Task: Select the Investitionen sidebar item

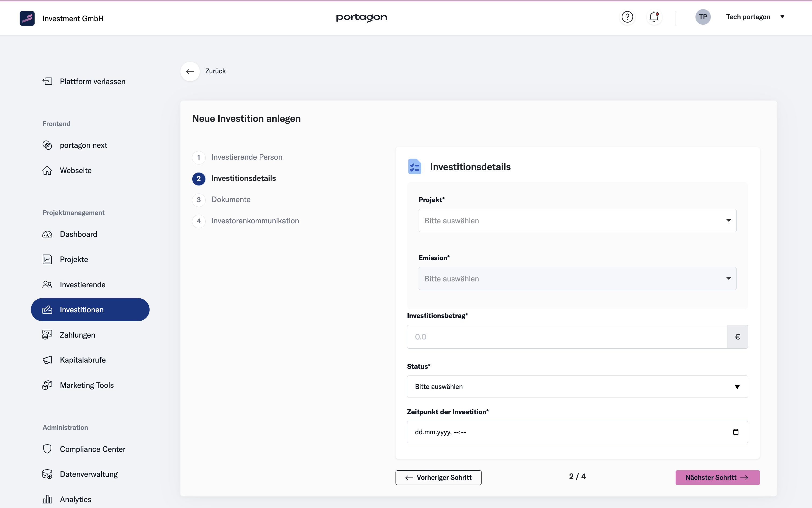Action: 90,309
